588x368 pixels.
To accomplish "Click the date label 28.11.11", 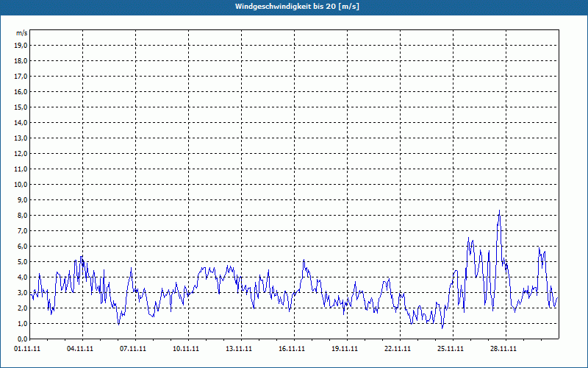I will (x=503, y=348).
